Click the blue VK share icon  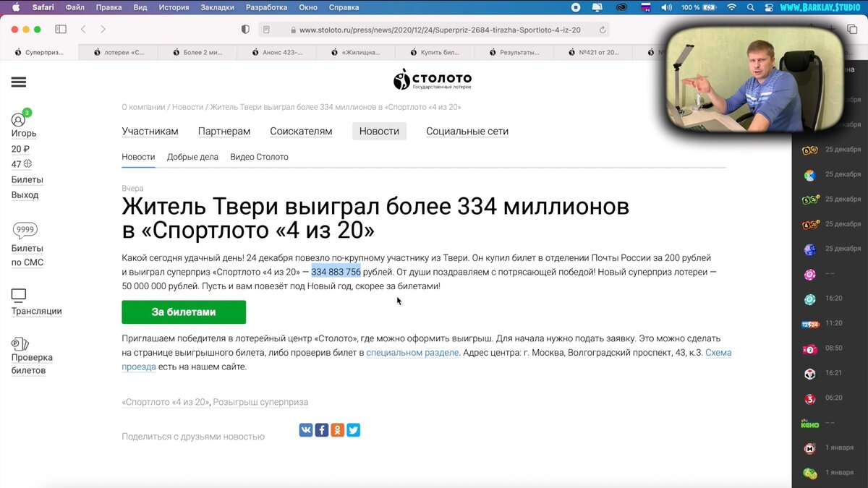coord(305,429)
